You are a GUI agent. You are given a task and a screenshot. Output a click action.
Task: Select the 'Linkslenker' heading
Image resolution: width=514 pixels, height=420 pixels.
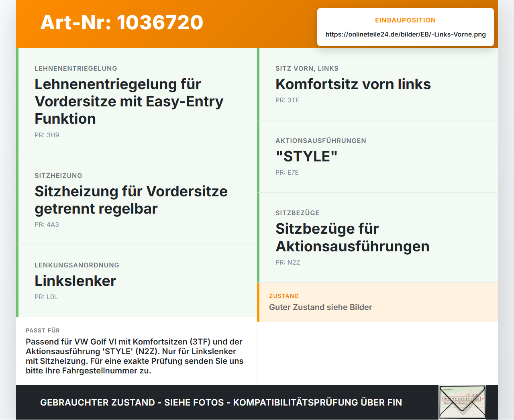pyautogui.click(x=75, y=281)
